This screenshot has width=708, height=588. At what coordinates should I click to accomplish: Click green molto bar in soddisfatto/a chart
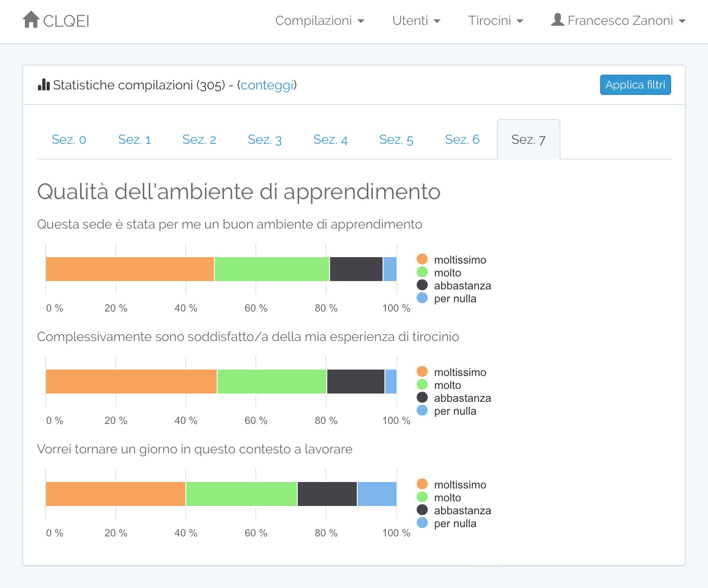272,382
